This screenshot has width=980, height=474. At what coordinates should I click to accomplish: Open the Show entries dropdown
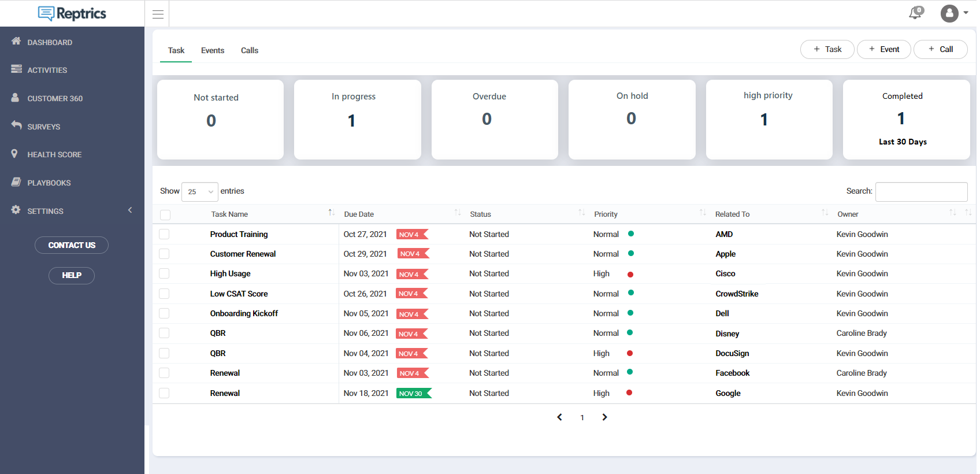199,192
